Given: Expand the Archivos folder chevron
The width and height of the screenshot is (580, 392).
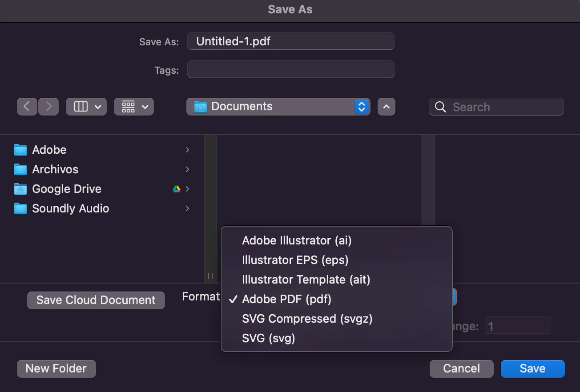Looking at the screenshot, I should 187,169.
